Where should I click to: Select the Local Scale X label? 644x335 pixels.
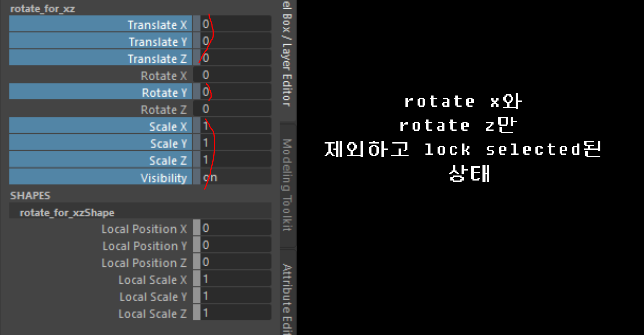click(x=152, y=280)
